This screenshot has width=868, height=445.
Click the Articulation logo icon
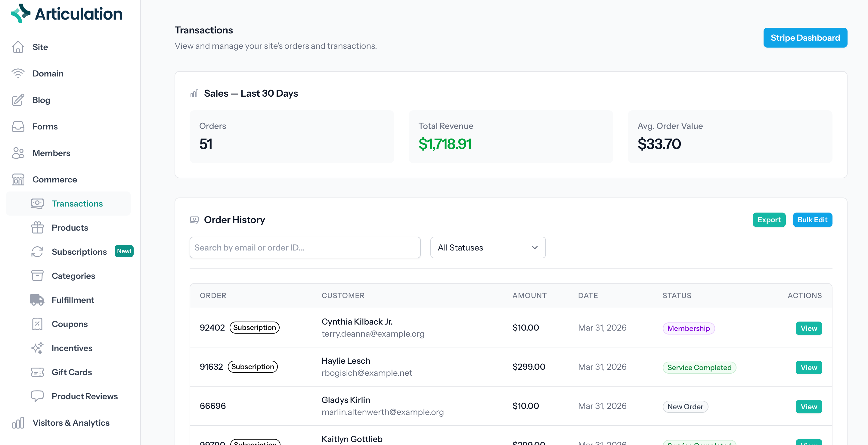[19, 14]
